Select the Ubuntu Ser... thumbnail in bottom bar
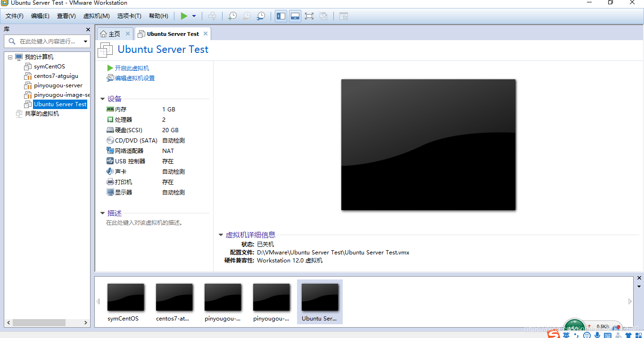 point(320,302)
